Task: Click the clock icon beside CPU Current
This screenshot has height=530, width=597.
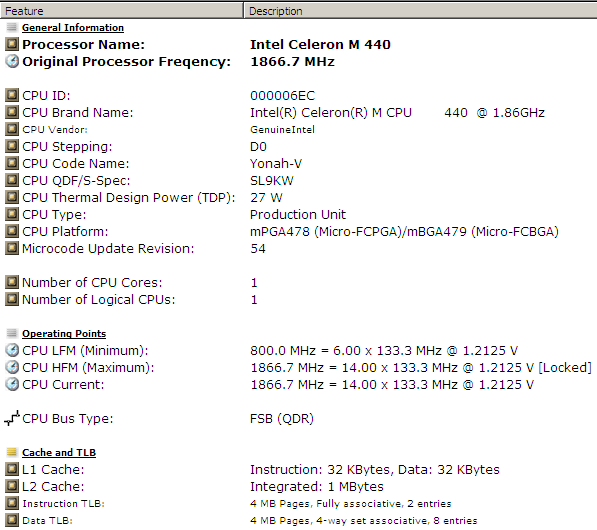Action: click(x=12, y=384)
